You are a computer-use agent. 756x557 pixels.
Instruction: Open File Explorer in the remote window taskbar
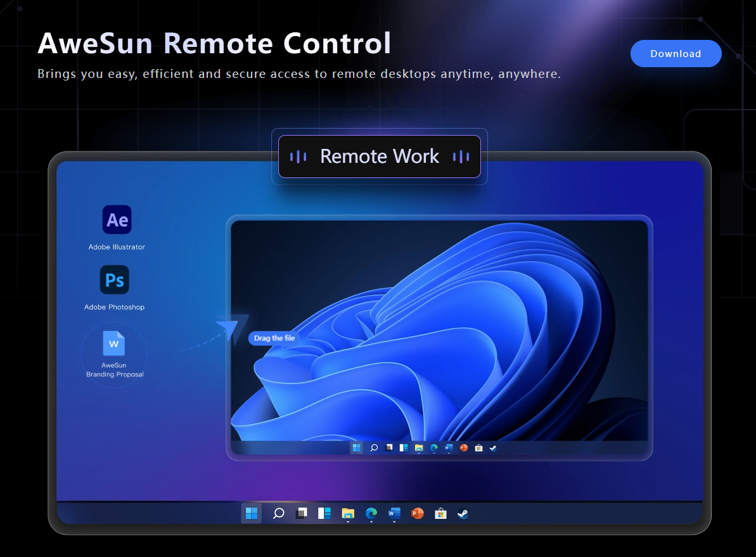[x=418, y=448]
